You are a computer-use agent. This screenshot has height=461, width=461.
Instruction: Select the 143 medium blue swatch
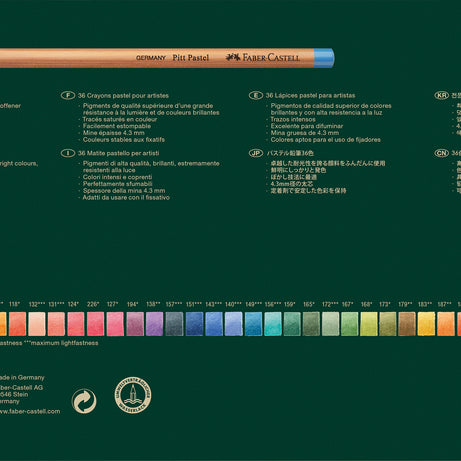coord(214,324)
